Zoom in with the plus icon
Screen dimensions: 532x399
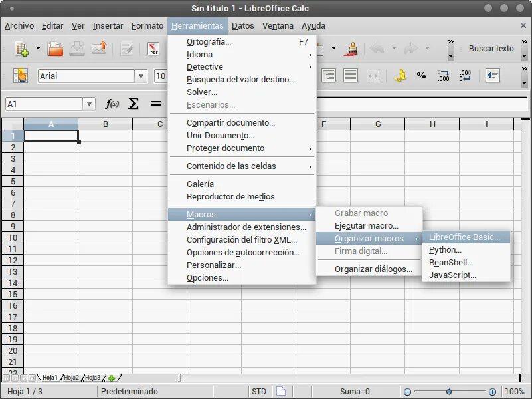pos(492,392)
